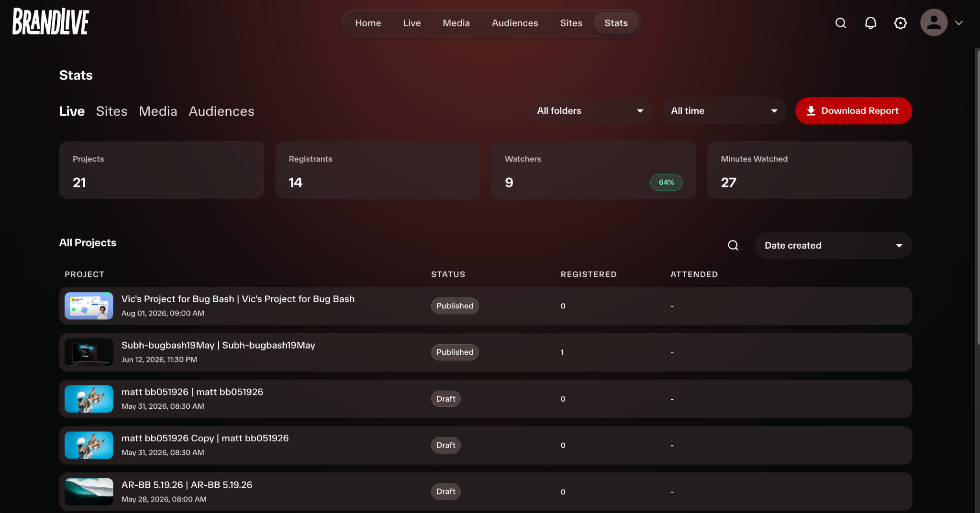Image resolution: width=980 pixels, height=513 pixels.
Task: Switch to the Media stats tab
Action: pyautogui.click(x=158, y=111)
